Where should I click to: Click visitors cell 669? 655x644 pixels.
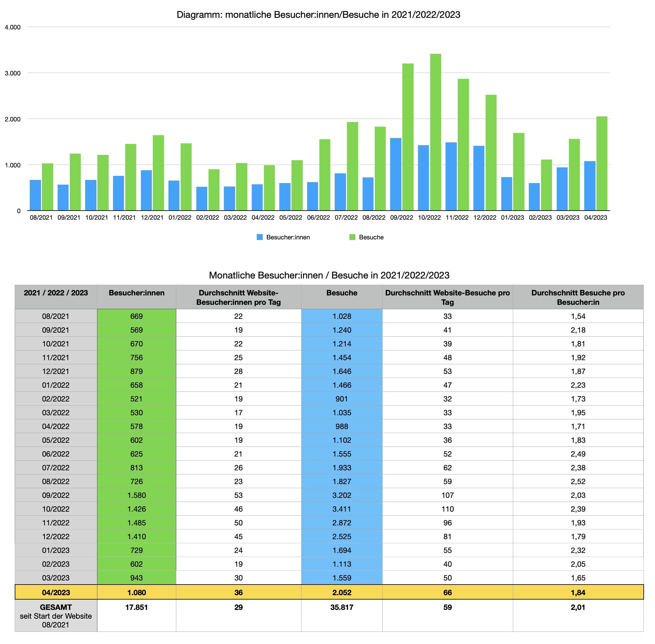137,316
